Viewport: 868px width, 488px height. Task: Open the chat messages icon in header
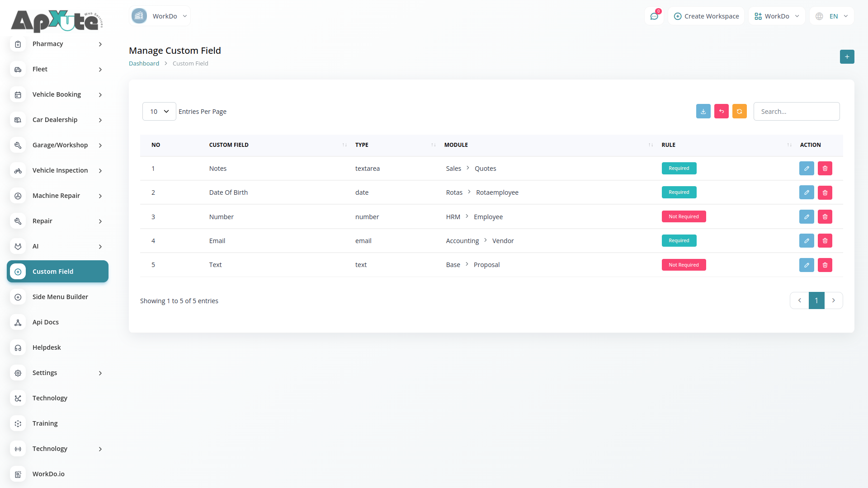click(654, 16)
